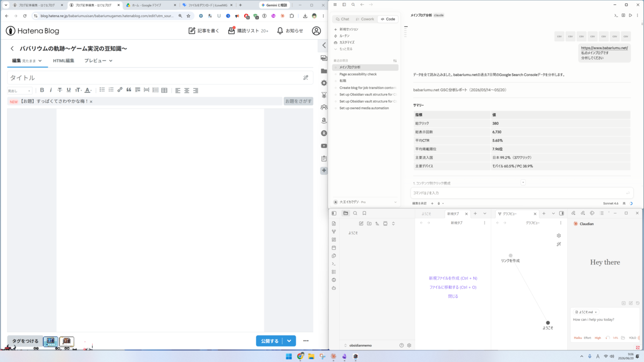The image size is (644, 362).
Task: Toggle the Obsidian right sidebar
Action: 561,213
